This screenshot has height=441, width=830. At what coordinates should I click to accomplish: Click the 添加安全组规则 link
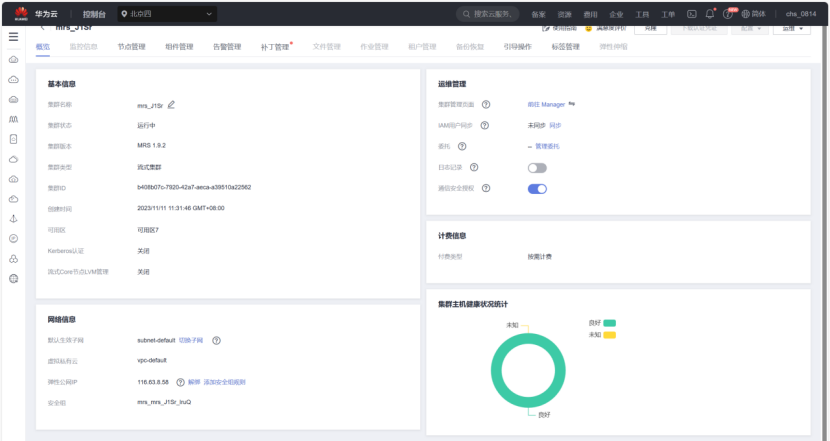(x=224, y=382)
